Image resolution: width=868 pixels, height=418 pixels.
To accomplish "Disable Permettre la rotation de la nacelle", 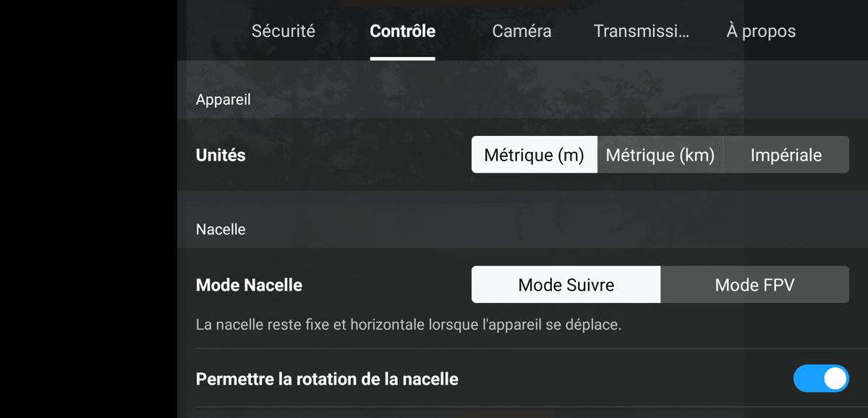I will click(821, 378).
